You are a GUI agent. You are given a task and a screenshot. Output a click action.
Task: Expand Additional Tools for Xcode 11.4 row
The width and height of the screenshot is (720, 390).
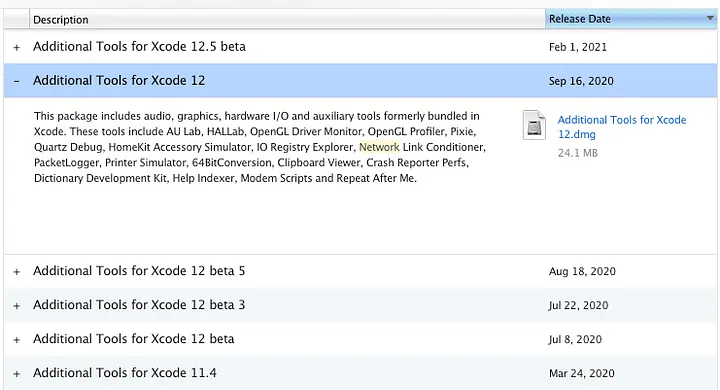(x=17, y=373)
